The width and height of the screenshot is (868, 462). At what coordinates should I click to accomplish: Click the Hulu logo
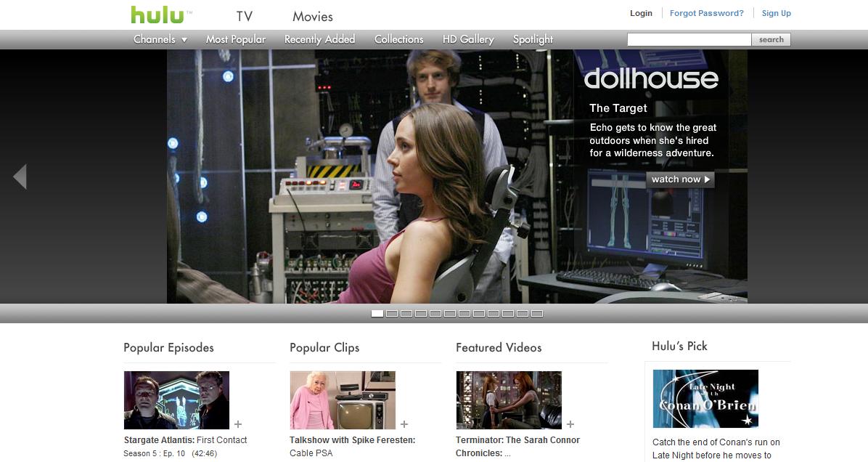click(157, 15)
